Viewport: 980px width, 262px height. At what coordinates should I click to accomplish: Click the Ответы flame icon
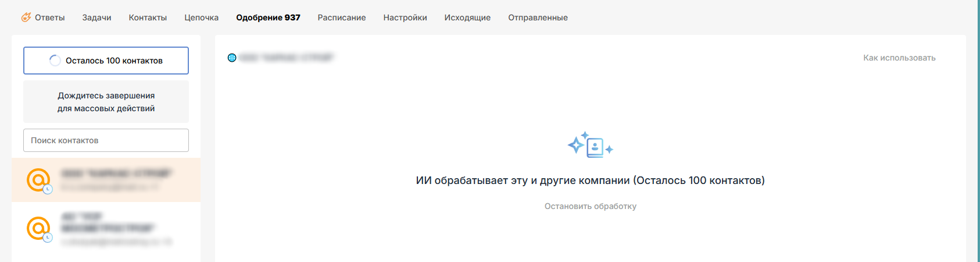click(x=26, y=17)
